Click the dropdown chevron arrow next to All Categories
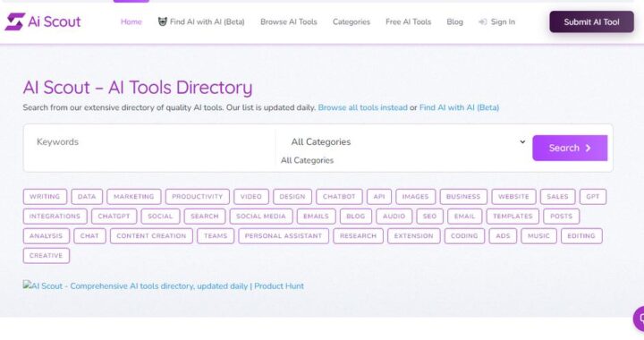This screenshot has width=644, height=340. pyautogui.click(x=522, y=141)
